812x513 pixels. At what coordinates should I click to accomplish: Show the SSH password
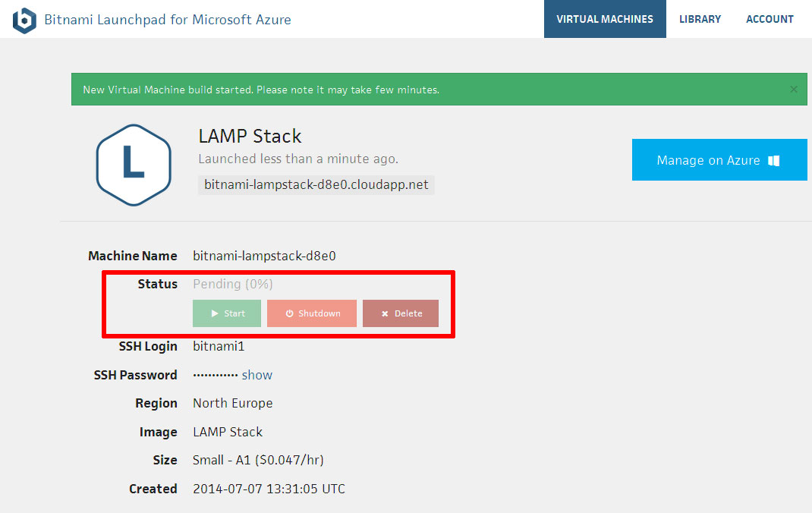tap(257, 375)
